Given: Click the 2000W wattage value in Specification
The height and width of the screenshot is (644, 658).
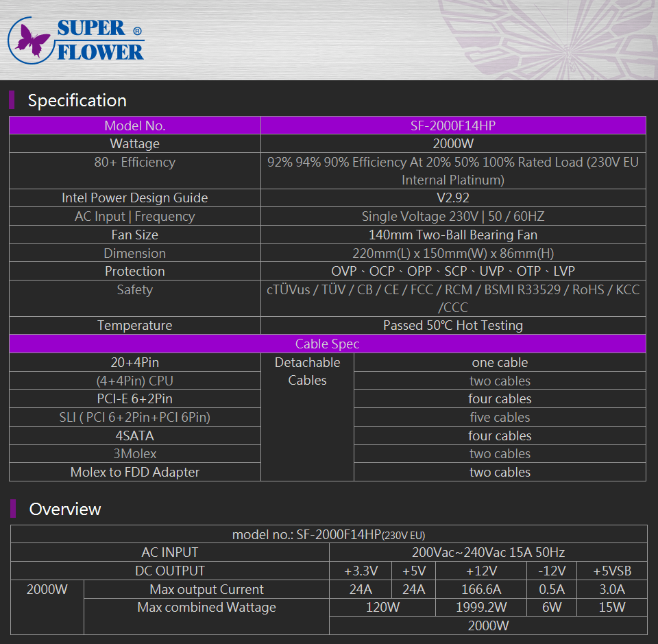Looking at the screenshot, I should tap(453, 143).
